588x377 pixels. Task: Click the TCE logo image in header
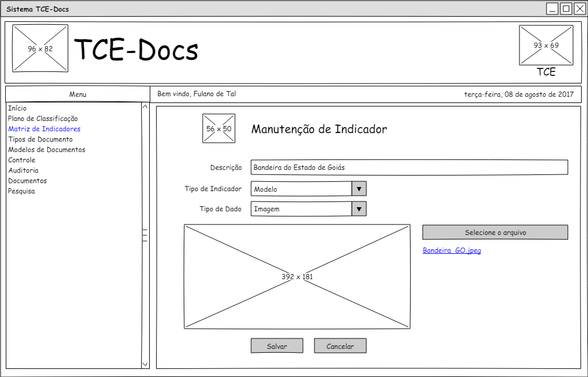(546, 45)
